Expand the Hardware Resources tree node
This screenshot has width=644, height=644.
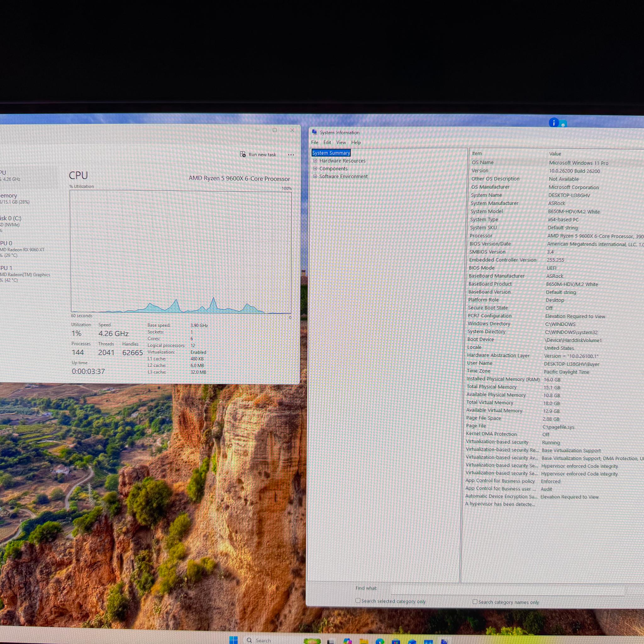[315, 161]
